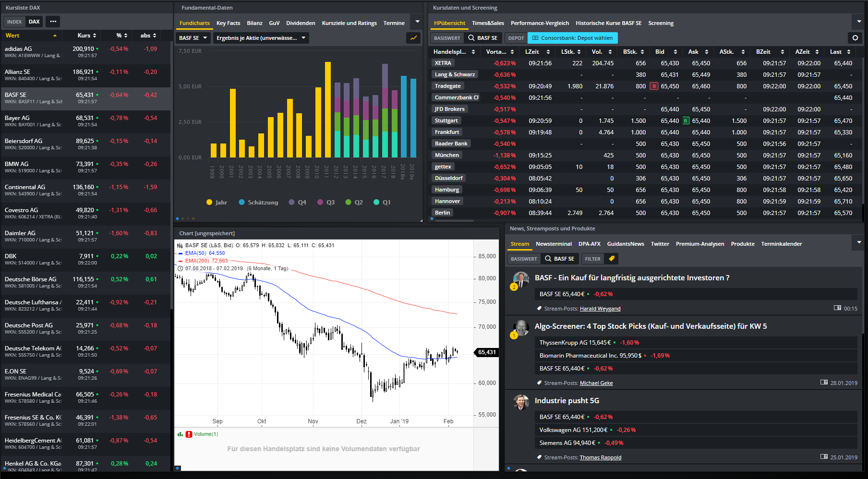Image resolution: width=868 pixels, height=479 pixels.
Task: Click the avatar of Industrie pusht 5G post
Action: click(521, 402)
